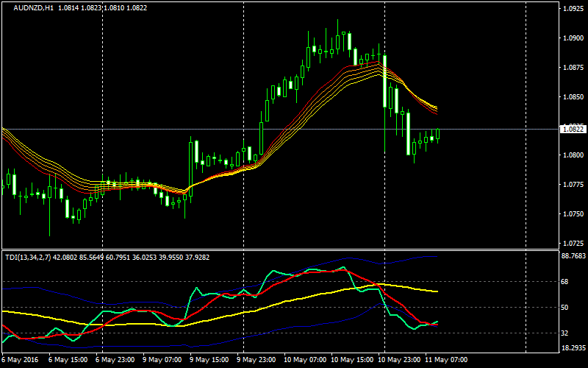
Task: Click the 1.0850 price axis label
Action: pos(572,96)
